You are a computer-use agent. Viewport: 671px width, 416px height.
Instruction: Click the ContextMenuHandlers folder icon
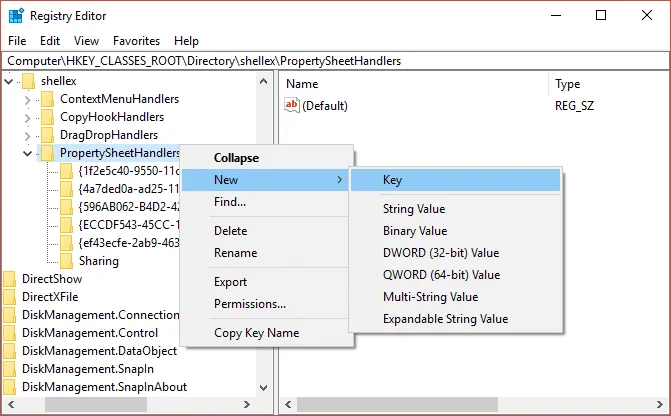48,99
